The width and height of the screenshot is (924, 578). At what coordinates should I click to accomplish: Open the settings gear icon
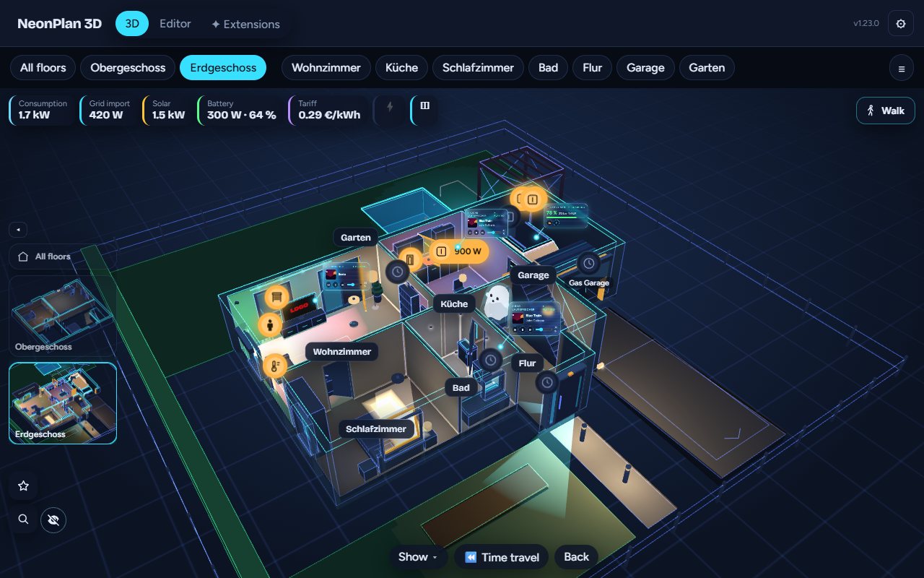(900, 24)
